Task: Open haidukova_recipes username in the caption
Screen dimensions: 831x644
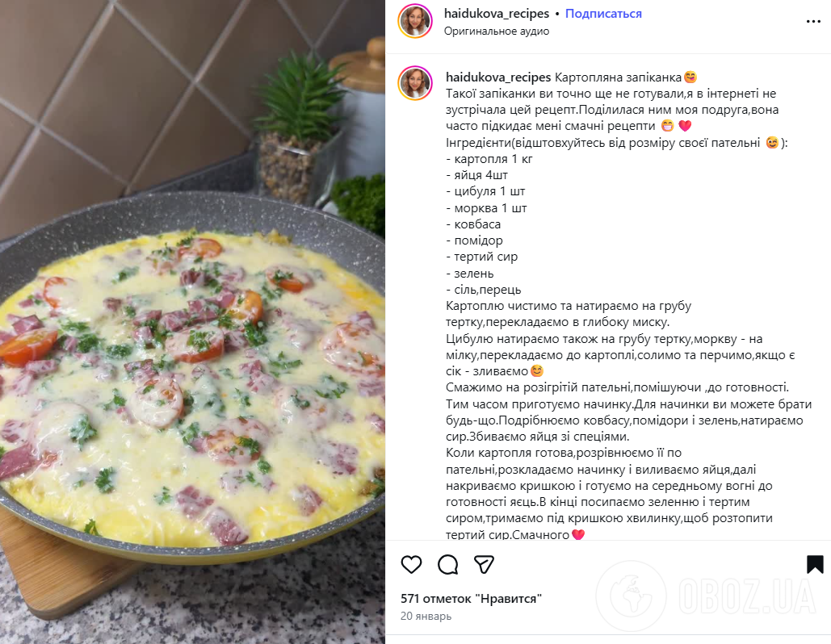Action: point(498,77)
